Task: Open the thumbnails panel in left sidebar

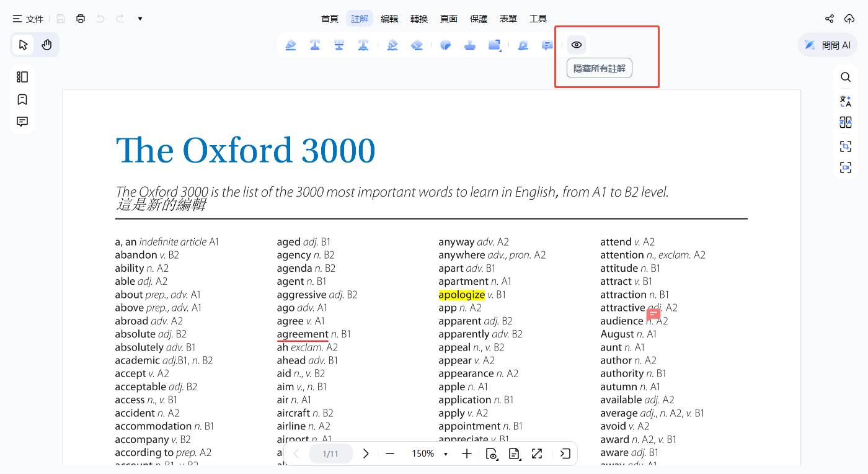Action: (22, 77)
